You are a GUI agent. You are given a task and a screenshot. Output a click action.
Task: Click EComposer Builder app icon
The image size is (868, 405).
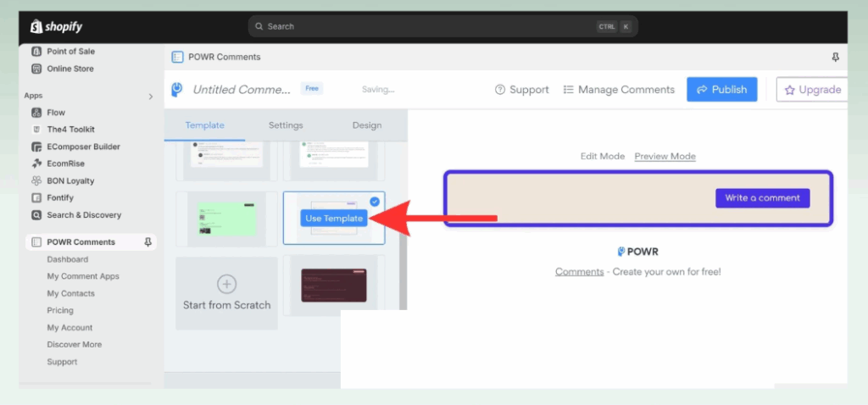[x=36, y=147]
